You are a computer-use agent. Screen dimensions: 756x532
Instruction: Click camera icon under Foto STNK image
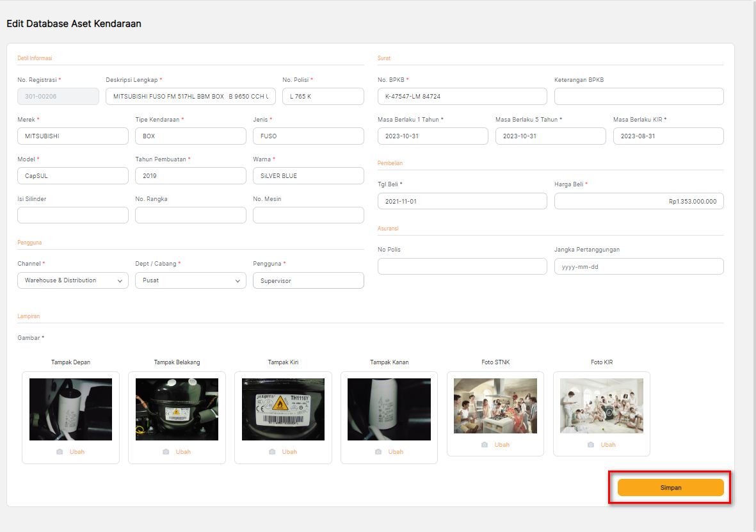(x=485, y=445)
